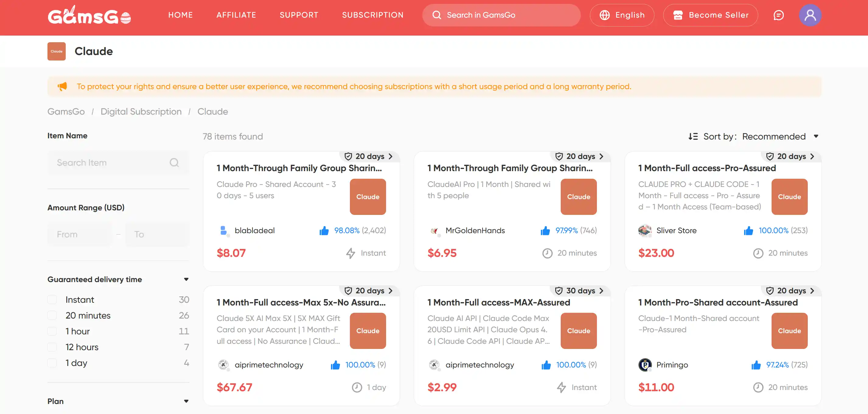Open the English language selector
Viewport: 868px width, 414px height.
[x=622, y=15]
